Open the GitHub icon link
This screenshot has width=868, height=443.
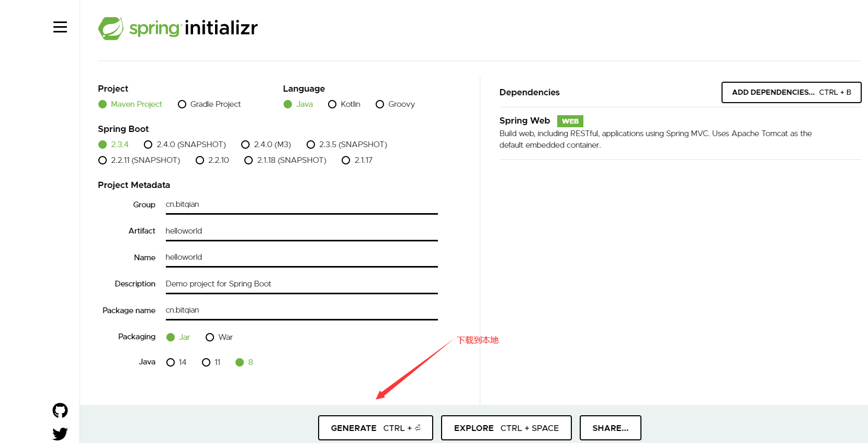[60, 411]
